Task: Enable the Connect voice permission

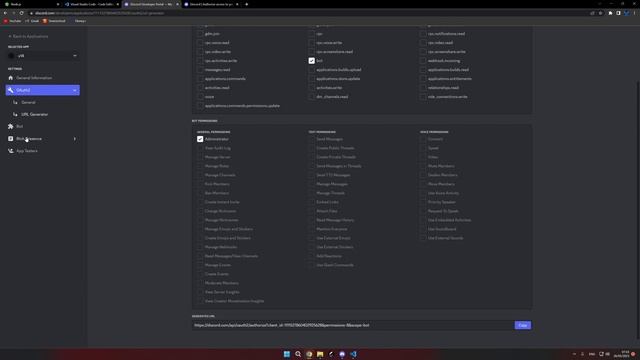Action: pyautogui.click(x=423, y=139)
